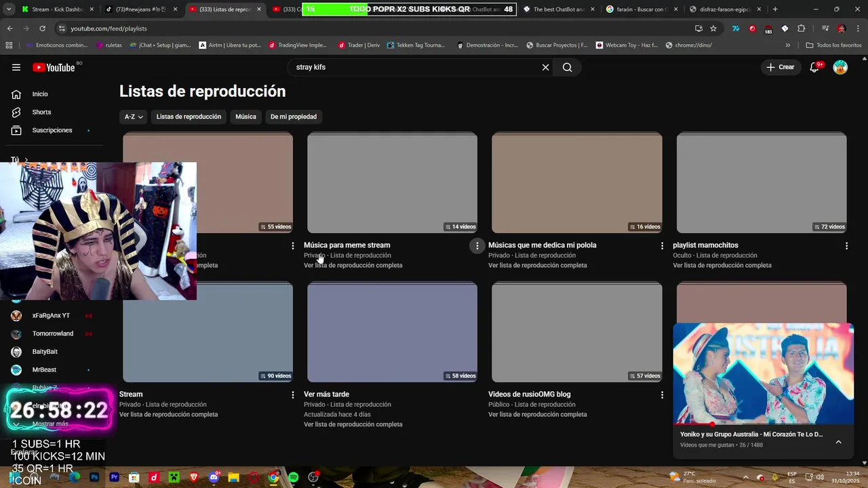Go back in the browser
The image size is (868, 488).
(x=9, y=28)
